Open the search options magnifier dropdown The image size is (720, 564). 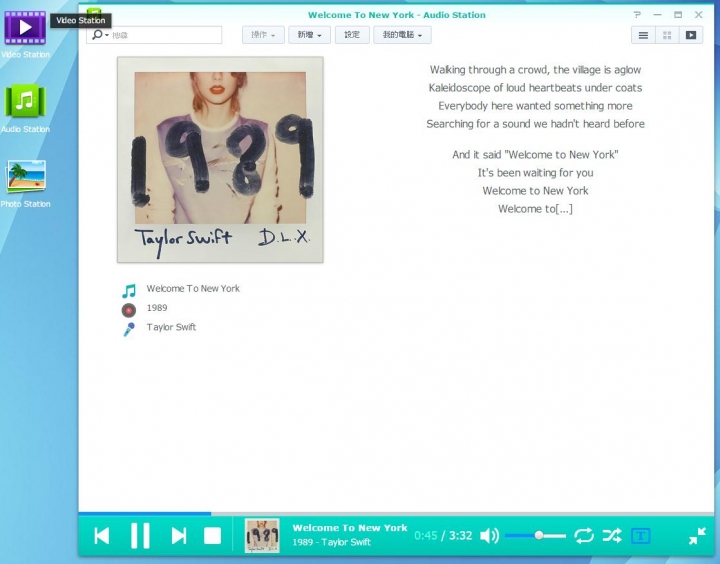tap(100, 35)
